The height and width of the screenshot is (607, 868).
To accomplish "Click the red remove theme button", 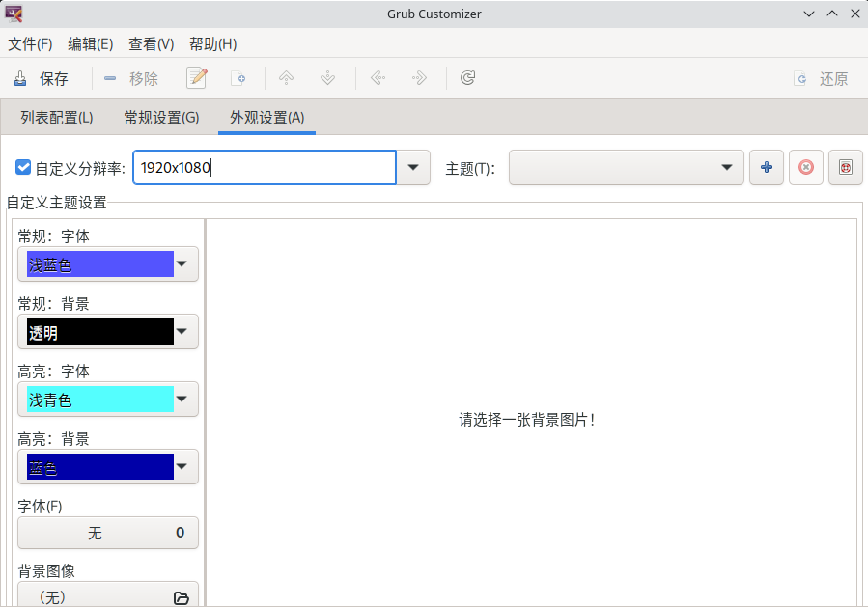I will tap(806, 167).
